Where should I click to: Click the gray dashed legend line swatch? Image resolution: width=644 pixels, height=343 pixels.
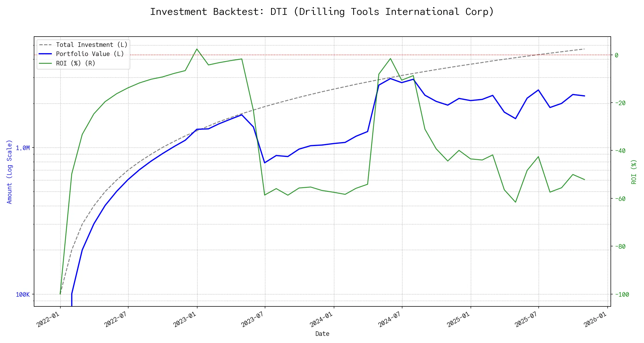pos(45,45)
